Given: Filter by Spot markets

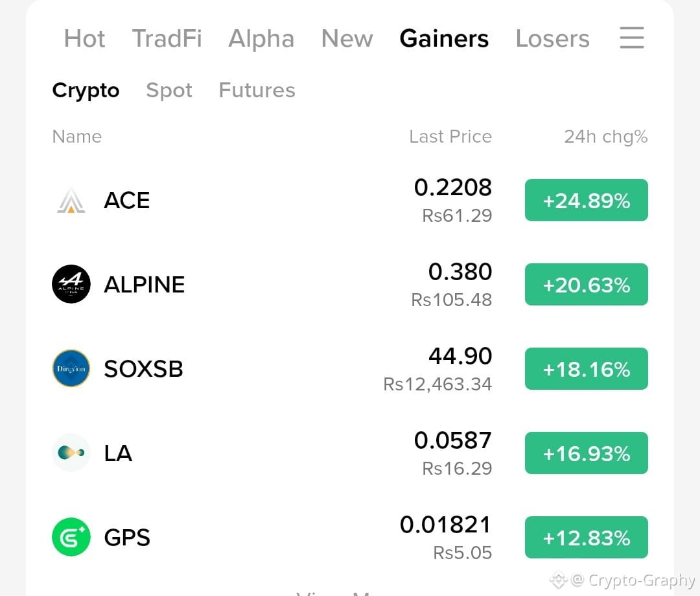Looking at the screenshot, I should click(169, 91).
